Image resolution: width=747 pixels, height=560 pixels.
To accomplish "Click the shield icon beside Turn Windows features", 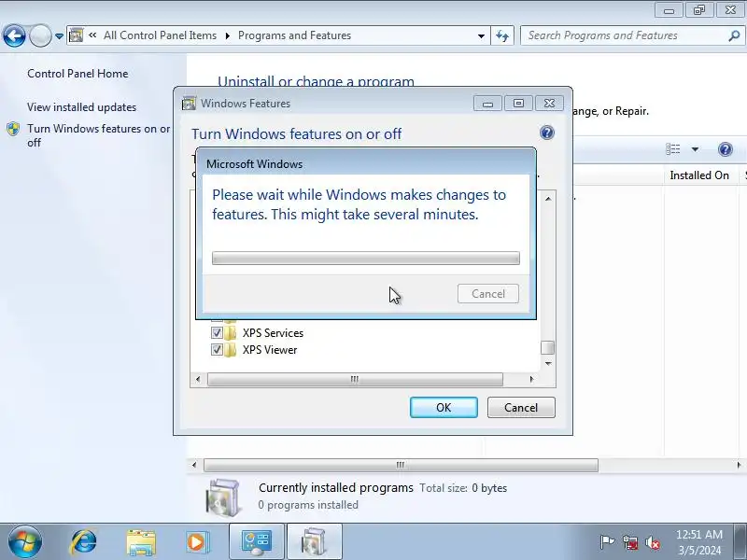I will click(13, 129).
